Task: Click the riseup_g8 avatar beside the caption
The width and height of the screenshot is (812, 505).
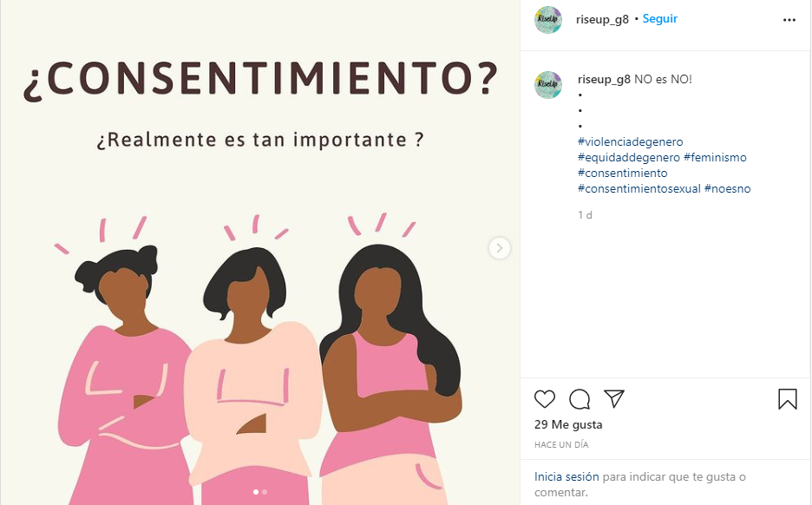Action: 548,84
